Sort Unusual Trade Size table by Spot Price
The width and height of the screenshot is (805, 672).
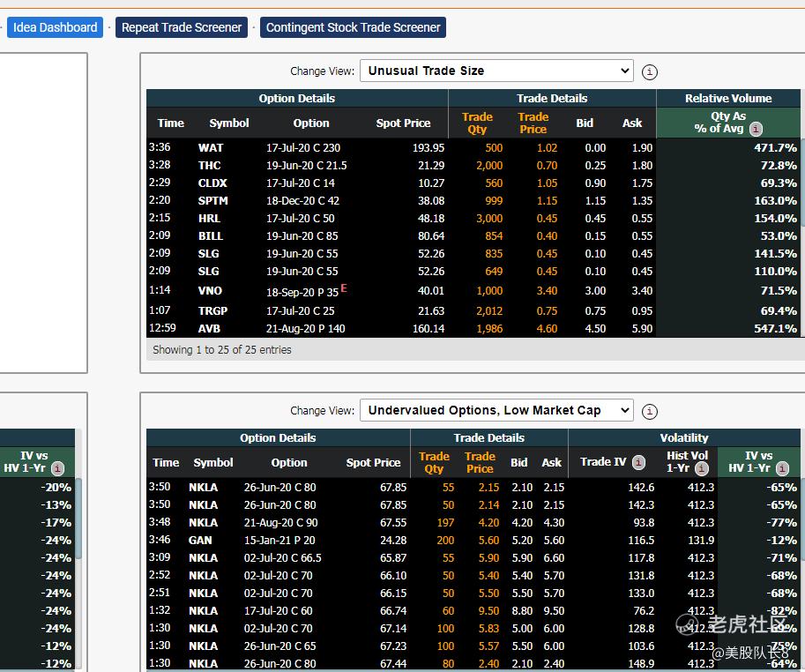(403, 123)
